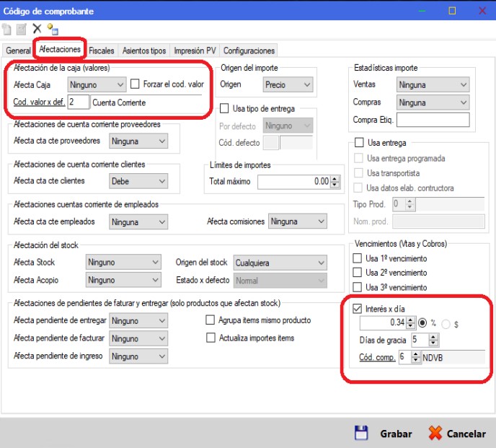The width and height of the screenshot is (496, 448).
Task: Open Afecta pendiente de entregar dropdown
Action: coord(138,321)
